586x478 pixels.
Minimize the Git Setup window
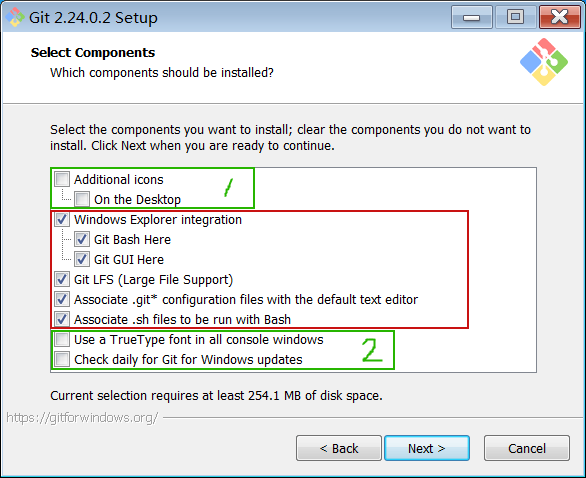[471, 17]
